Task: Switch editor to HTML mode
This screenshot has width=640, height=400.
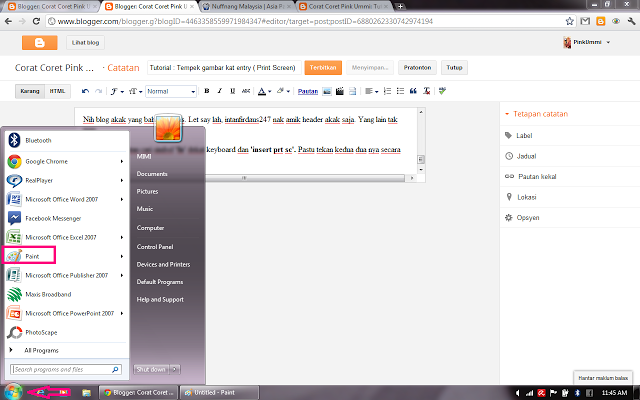Action: [57, 91]
